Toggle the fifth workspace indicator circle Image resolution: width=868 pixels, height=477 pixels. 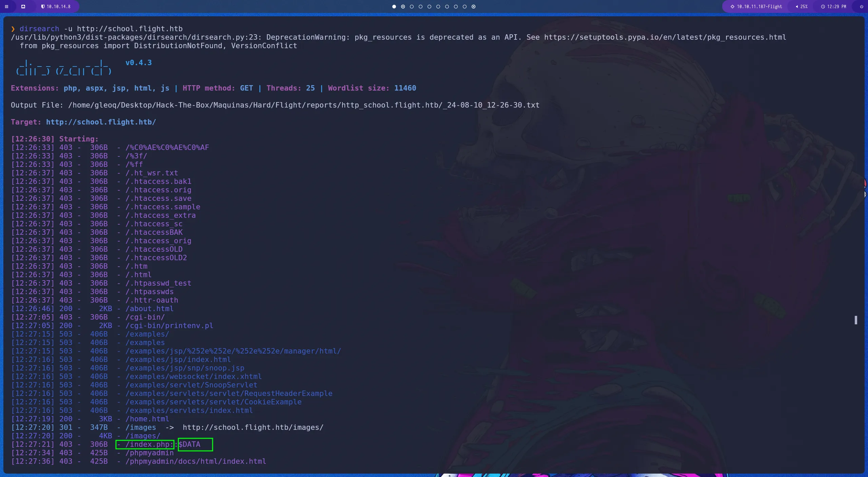tap(429, 6)
